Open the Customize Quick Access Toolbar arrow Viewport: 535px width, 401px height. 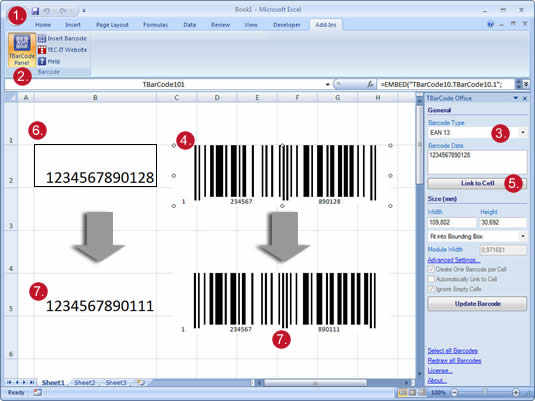pos(84,11)
